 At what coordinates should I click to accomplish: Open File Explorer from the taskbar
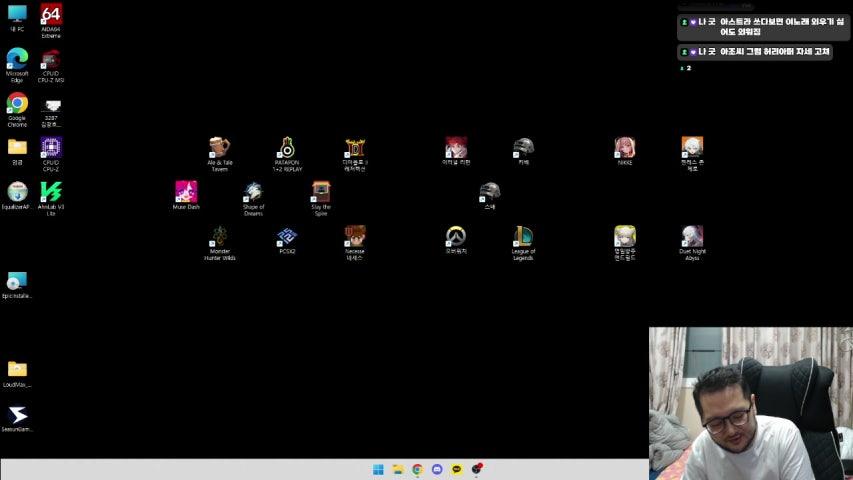pyautogui.click(x=398, y=469)
